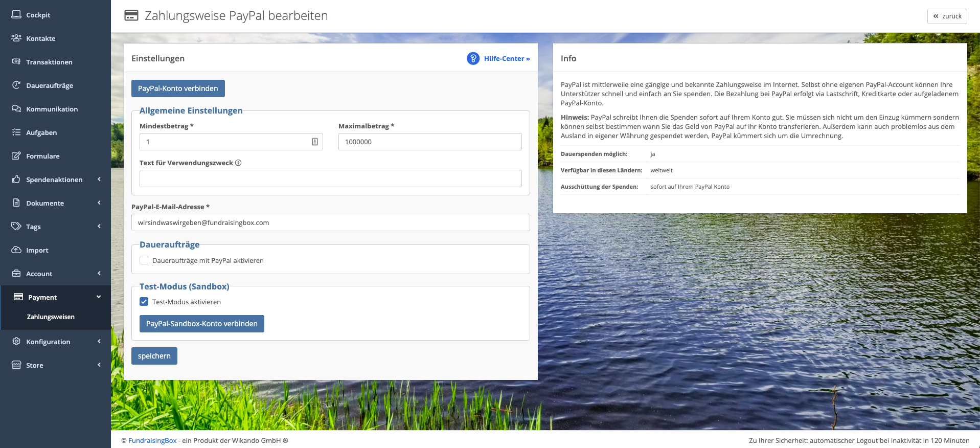Image resolution: width=980 pixels, height=448 pixels.
Task: Click the Account briefcase icon
Action: [16, 273]
